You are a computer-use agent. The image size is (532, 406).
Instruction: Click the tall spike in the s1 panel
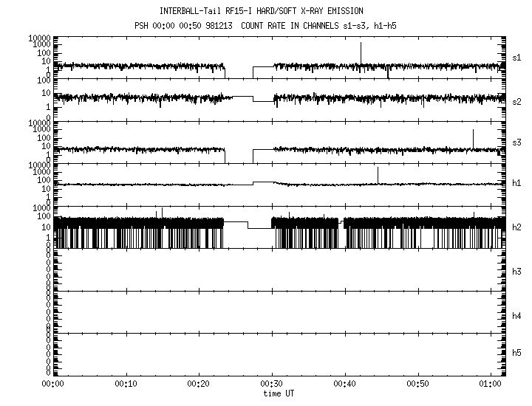tap(361, 53)
